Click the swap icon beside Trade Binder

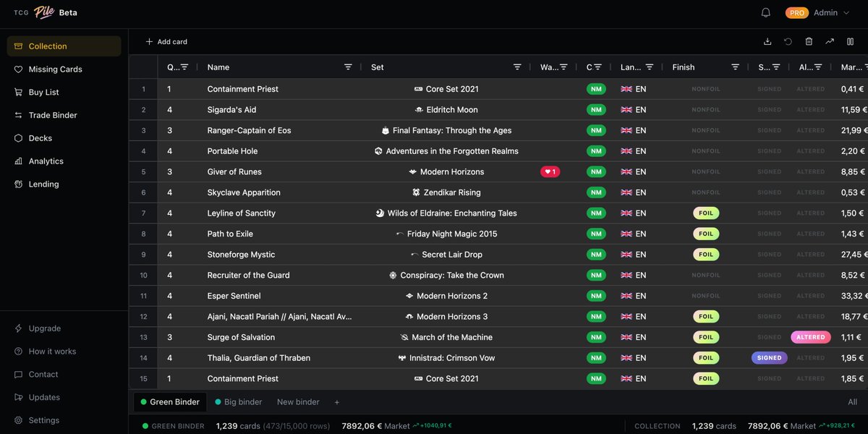coord(18,115)
